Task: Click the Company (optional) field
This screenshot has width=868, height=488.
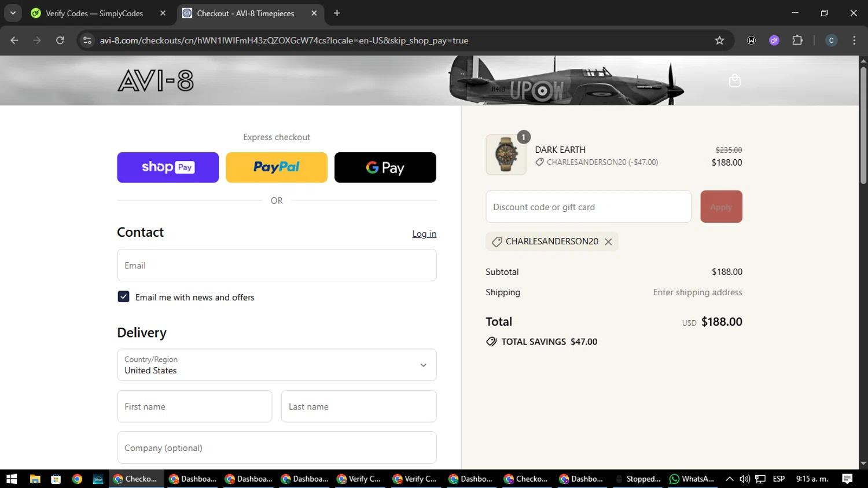Action: tap(277, 447)
